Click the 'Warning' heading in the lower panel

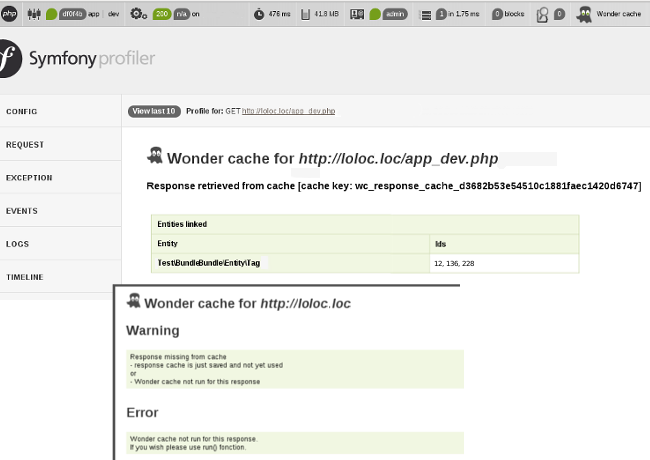(x=153, y=330)
